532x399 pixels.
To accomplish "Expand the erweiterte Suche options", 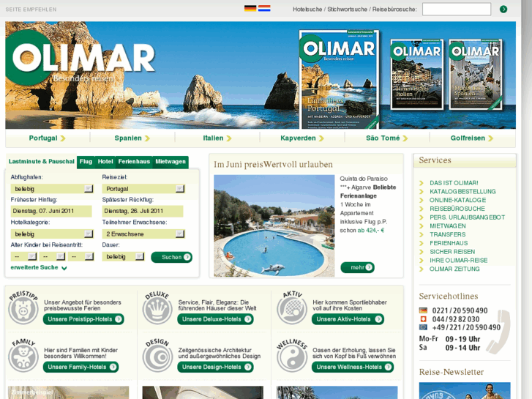I will 38,267.
